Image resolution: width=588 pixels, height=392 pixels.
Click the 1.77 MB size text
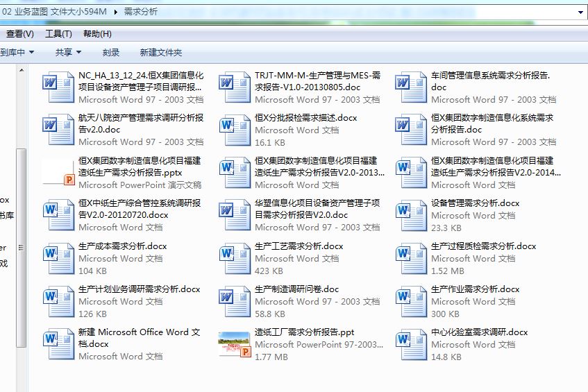click(x=271, y=357)
